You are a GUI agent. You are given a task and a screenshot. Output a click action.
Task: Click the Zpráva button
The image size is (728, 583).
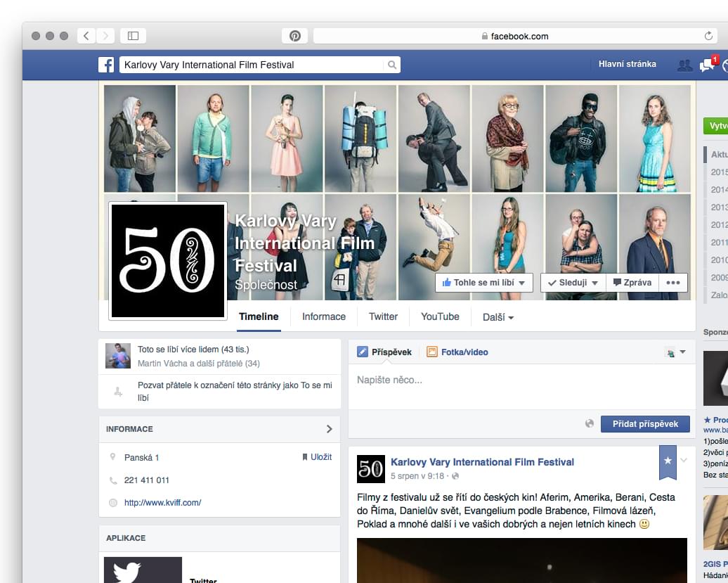pyautogui.click(x=632, y=283)
